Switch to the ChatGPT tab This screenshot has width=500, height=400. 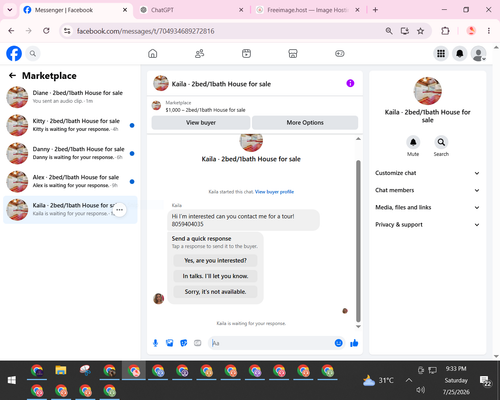point(191,10)
